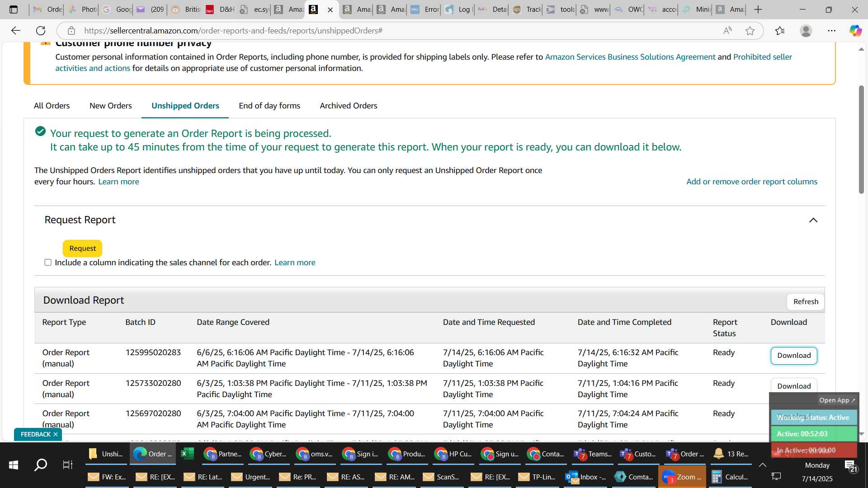Open the Archived Orders tab

(x=349, y=106)
